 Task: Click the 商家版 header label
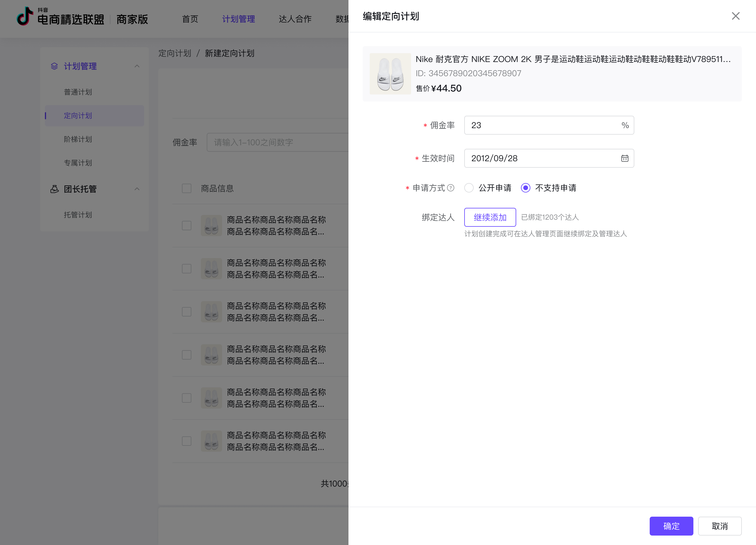(132, 19)
